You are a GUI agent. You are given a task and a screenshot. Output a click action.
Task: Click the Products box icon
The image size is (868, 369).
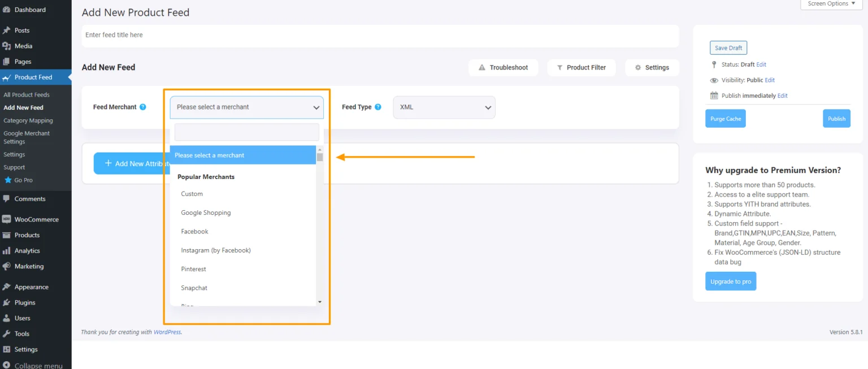pyautogui.click(x=7, y=235)
